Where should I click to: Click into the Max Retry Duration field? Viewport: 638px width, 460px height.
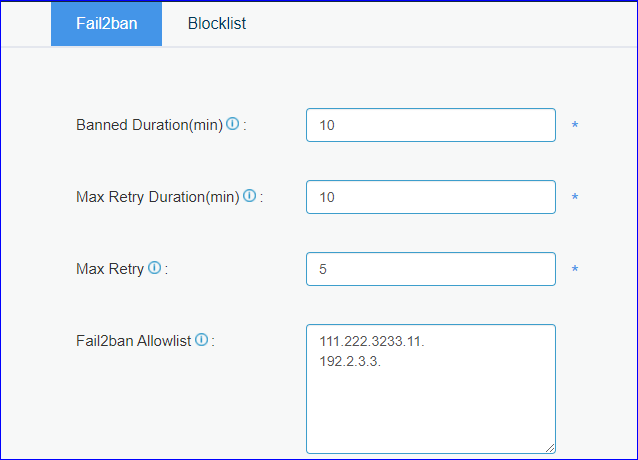[430, 197]
